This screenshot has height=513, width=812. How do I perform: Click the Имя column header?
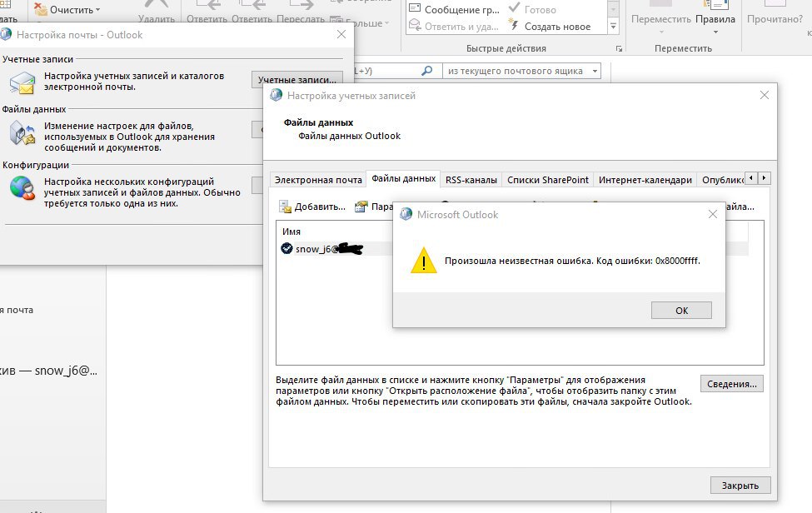291,232
